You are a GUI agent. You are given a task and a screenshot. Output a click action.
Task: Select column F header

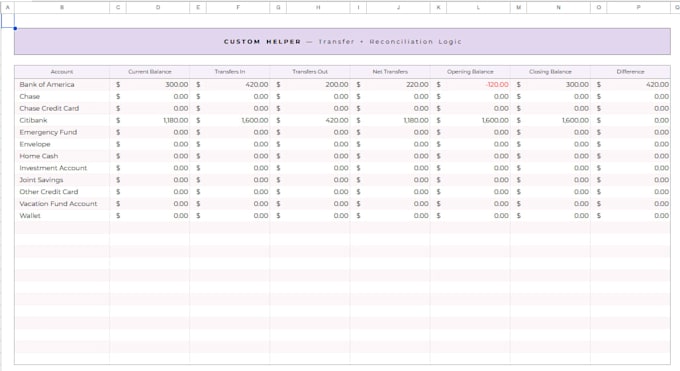click(238, 7)
